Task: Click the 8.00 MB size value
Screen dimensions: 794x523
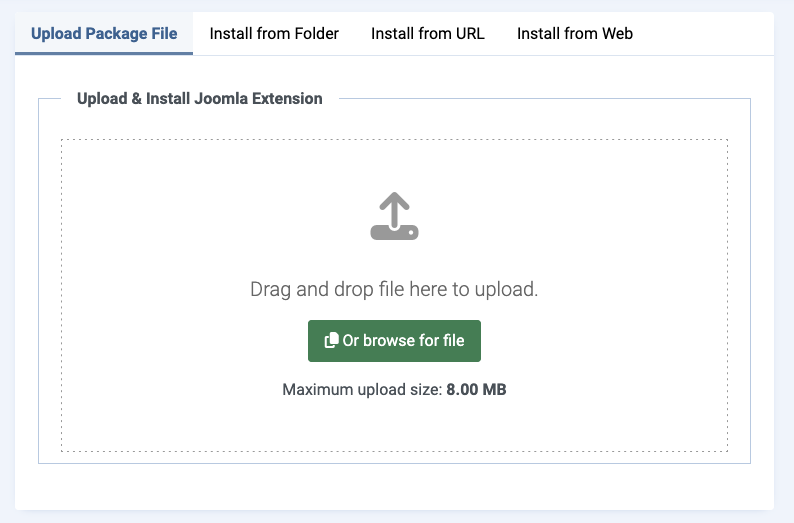Action: pyautogui.click(x=476, y=389)
